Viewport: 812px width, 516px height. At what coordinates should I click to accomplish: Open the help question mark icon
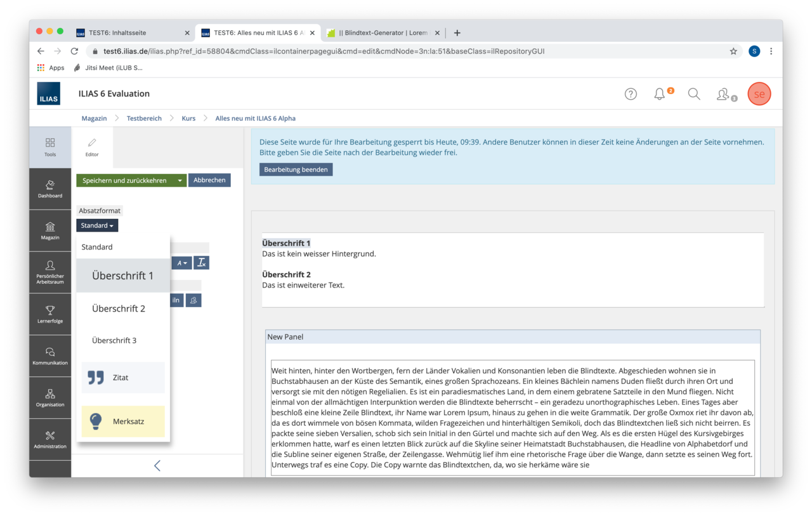[631, 94]
